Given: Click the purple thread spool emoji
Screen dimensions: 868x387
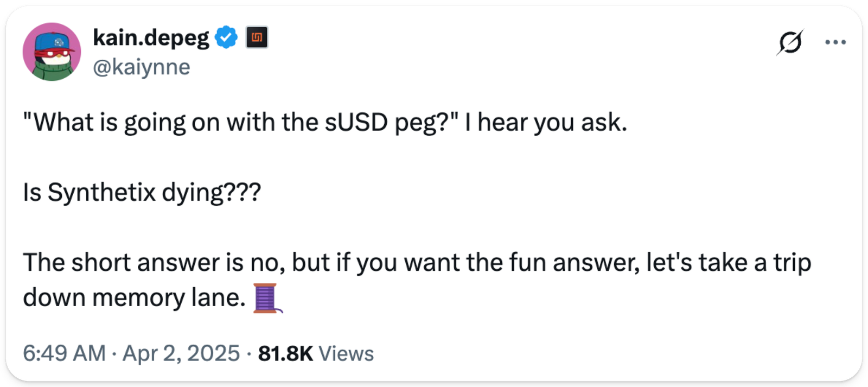Looking at the screenshot, I should [x=267, y=298].
